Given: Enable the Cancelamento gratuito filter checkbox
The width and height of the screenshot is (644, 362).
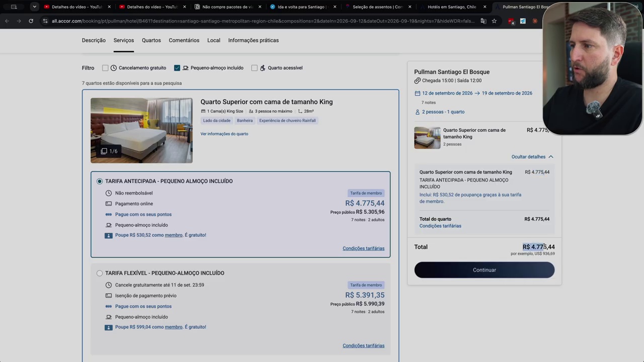Looking at the screenshot, I should tap(105, 68).
